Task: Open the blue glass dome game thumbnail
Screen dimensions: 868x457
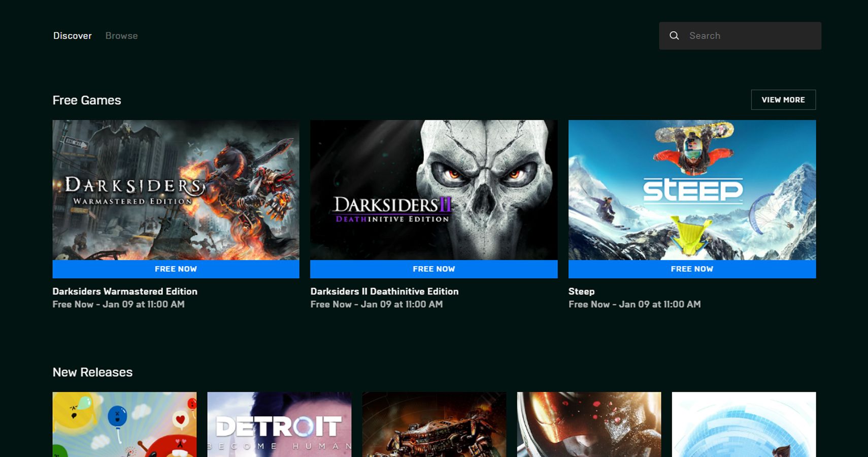Action: point(744,425)
